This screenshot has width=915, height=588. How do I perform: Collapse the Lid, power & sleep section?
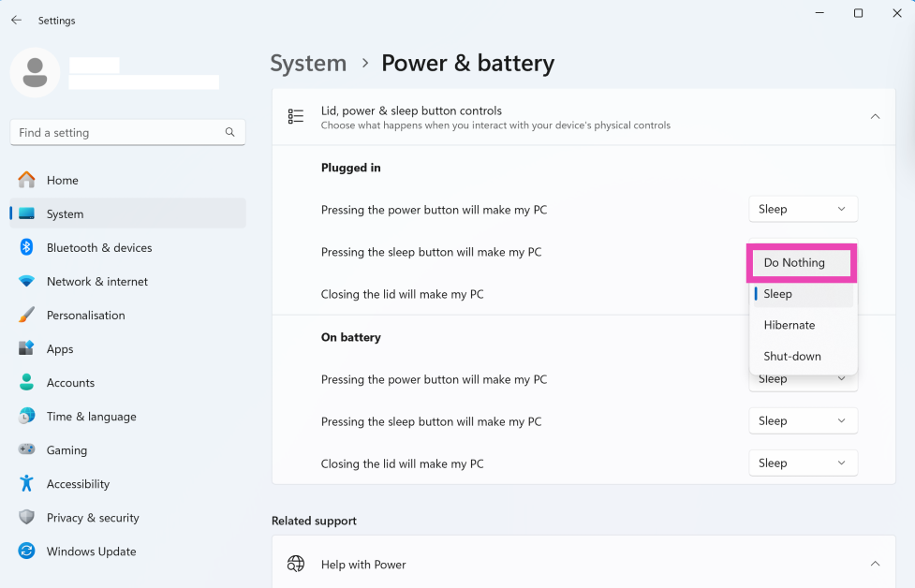(875, 117)
